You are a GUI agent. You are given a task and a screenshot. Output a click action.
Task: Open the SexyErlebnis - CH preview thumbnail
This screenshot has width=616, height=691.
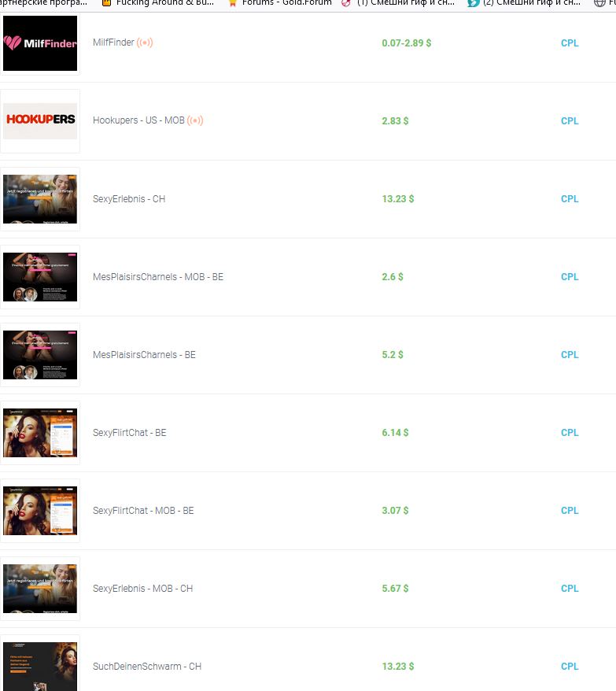(x=40, y=199)
